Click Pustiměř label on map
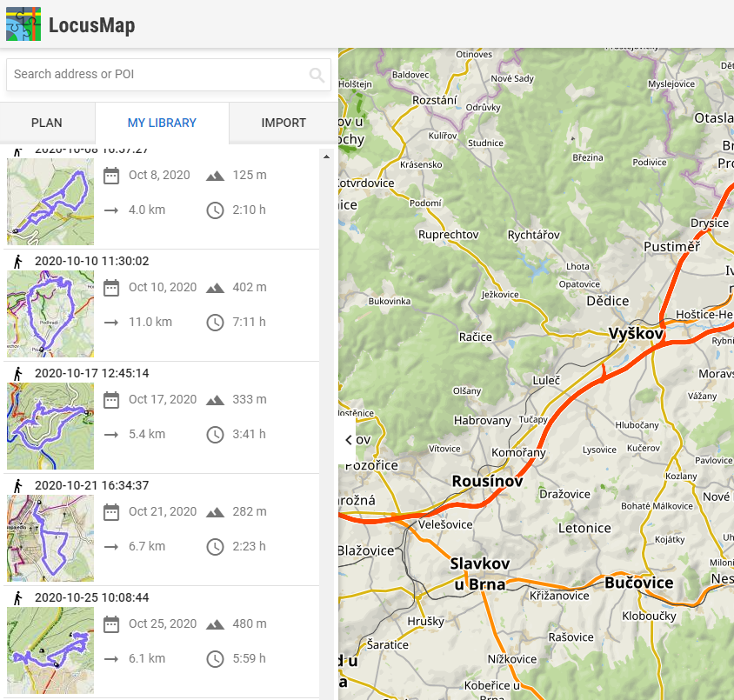The width and height of the screenshot is (734, 700). [671, 247]
